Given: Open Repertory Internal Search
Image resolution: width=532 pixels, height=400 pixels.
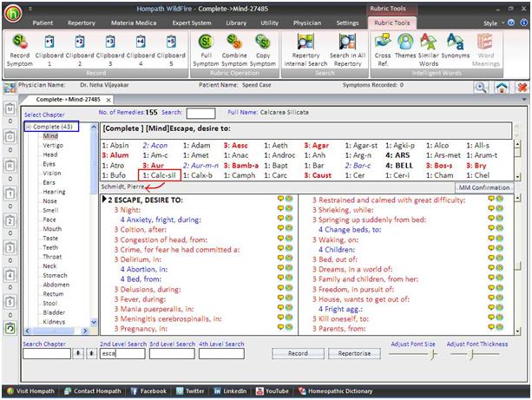Looking at the screenshot, I should coord(305,42).
